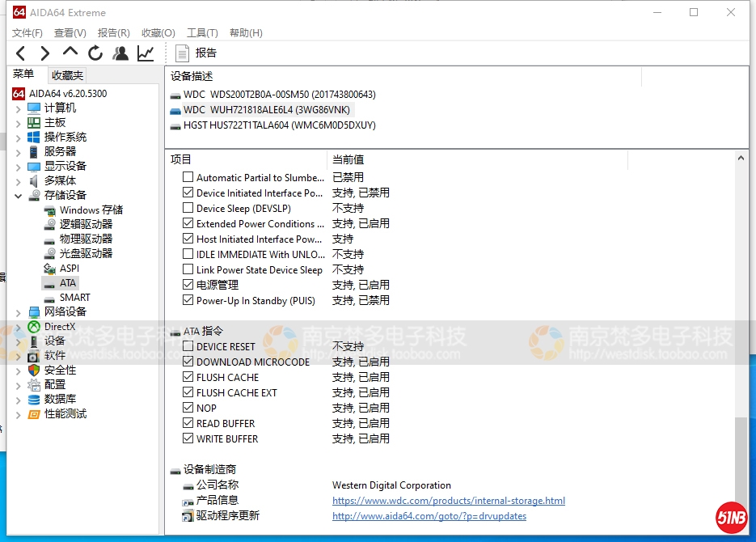Open the user profile toolbar icon
Image resolution: width=756 pixels, height=542 pixels.
pyautogui.click(x=120, y=53)
